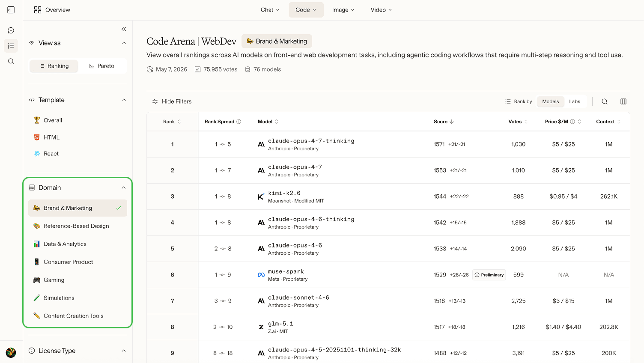Select the Gaming domain

point(78,280)
